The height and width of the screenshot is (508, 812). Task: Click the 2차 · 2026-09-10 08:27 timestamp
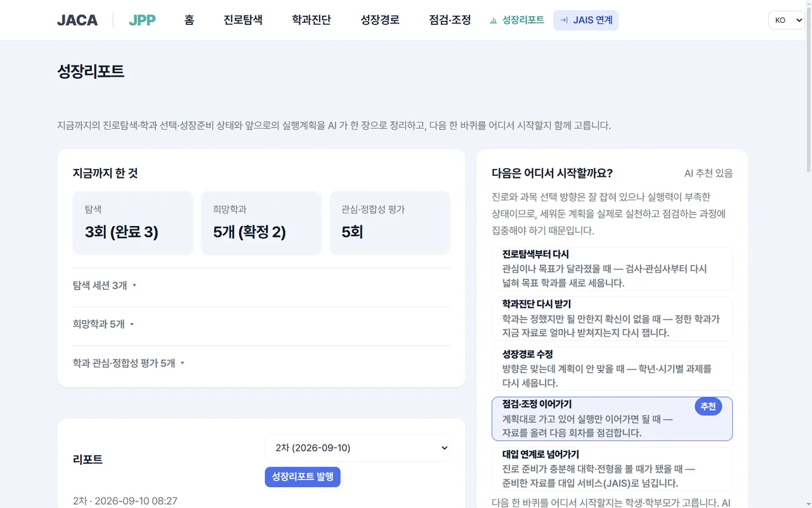[125, 501]
